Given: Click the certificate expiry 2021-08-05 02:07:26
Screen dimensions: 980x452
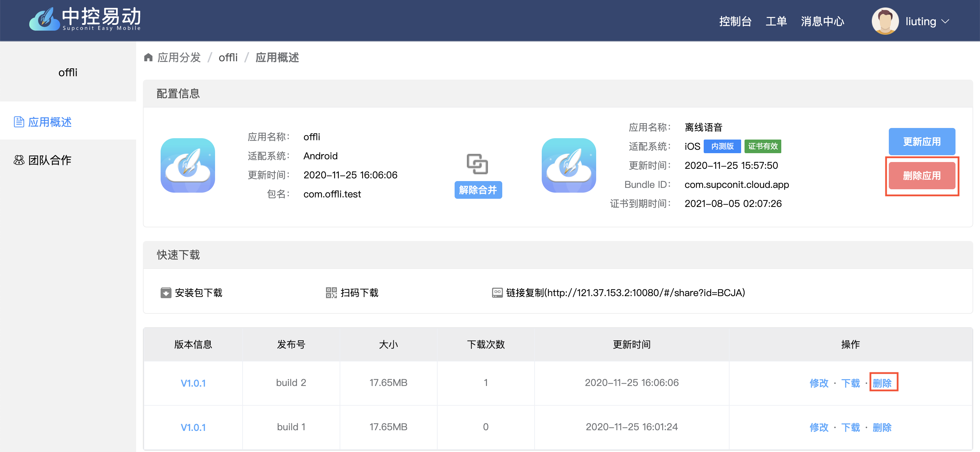Looking at the screenshot, I should pyautogui.click(x=733, y=204).
